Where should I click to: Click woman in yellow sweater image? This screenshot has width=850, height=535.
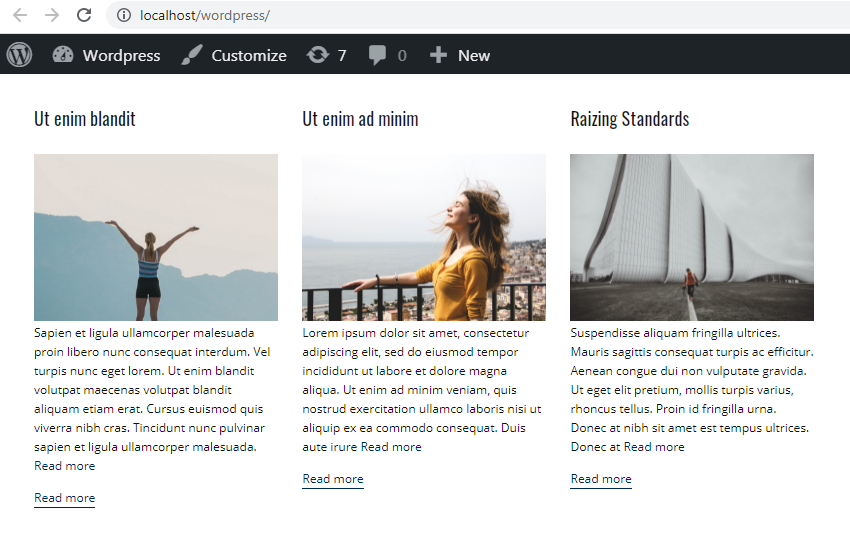tap(424, 237)
